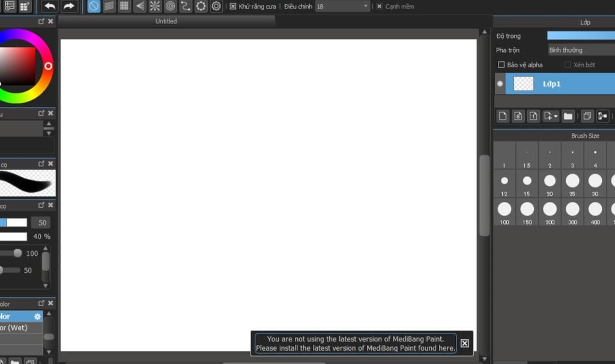Create a new layer folder
615x364 pixels.
click(x=568, y=116)
